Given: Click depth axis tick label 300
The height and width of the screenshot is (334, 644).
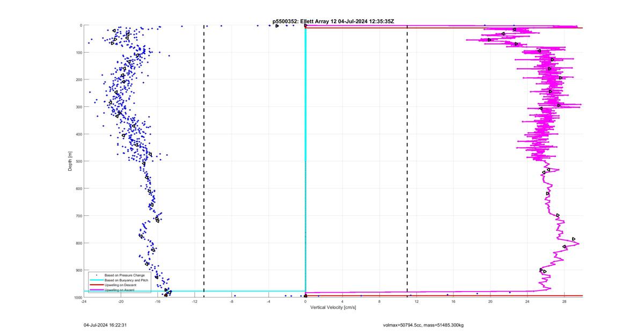Looking at the screenshot, I should point(79,107).
